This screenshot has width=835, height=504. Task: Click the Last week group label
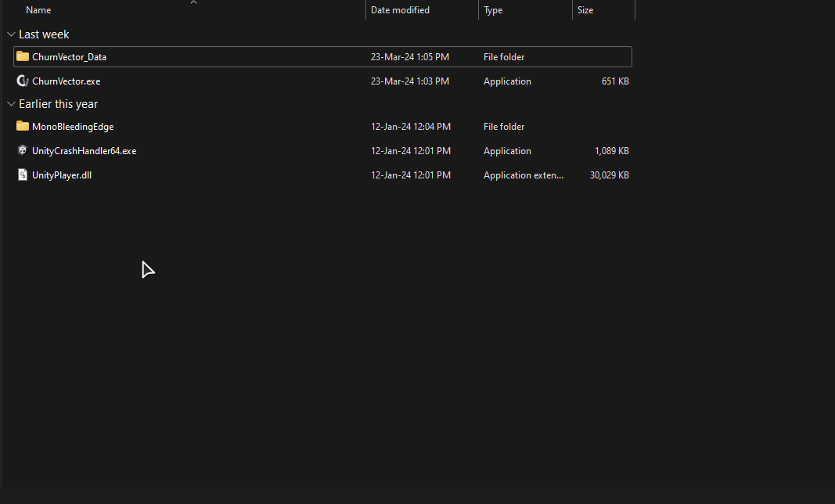click(x=44, y=34)
